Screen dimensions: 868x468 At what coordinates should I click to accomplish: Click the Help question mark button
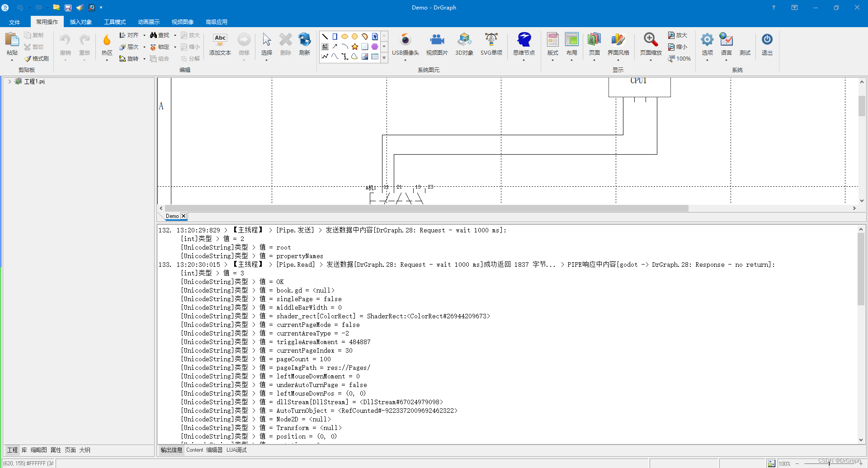coord(774,8)
